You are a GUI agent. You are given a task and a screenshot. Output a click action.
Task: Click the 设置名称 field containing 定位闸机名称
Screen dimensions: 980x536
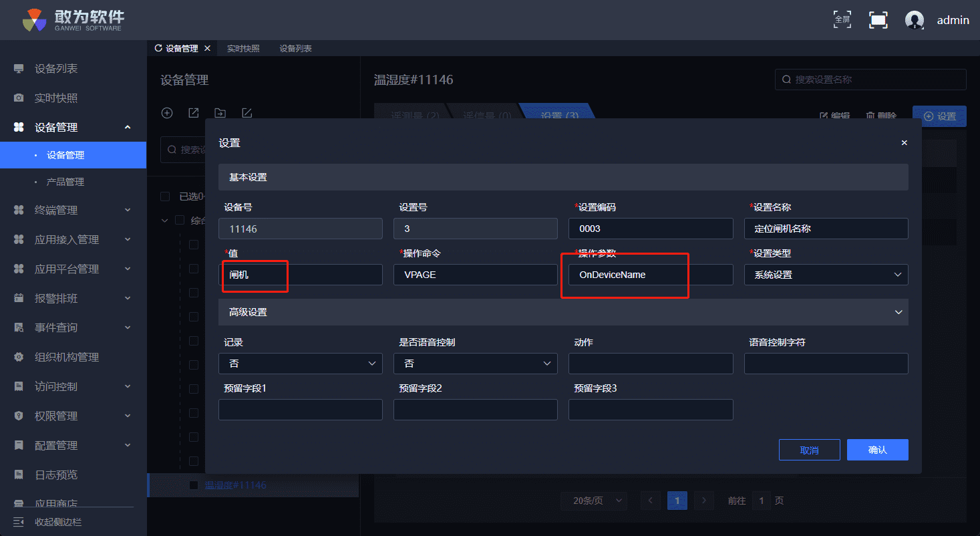(x=826, y=229)
